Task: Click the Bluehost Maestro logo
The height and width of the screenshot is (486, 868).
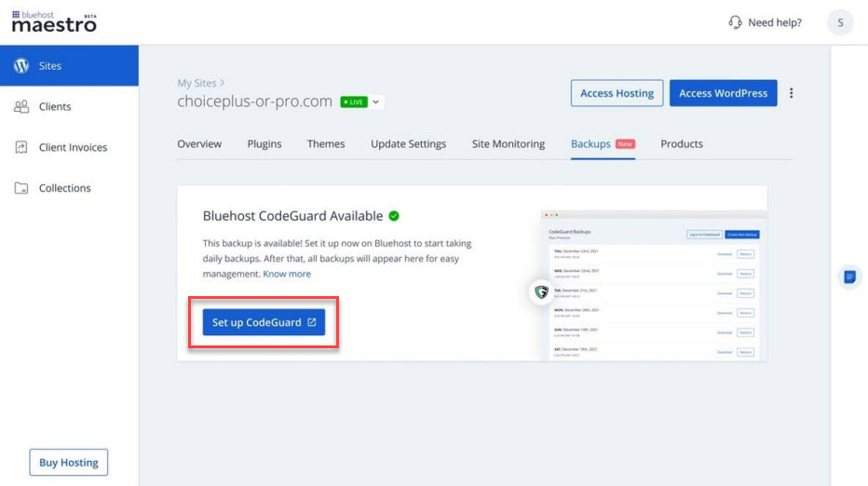Action: click(54, 21)
